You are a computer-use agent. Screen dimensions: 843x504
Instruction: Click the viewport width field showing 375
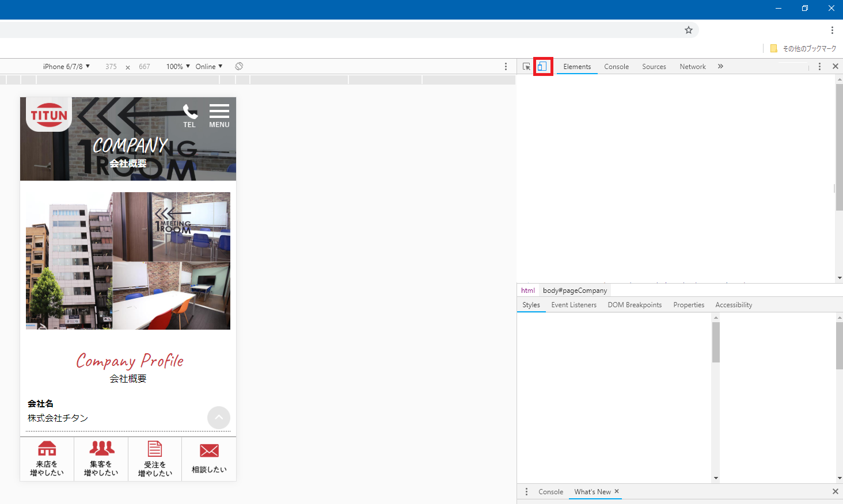[x=111, y=67]
